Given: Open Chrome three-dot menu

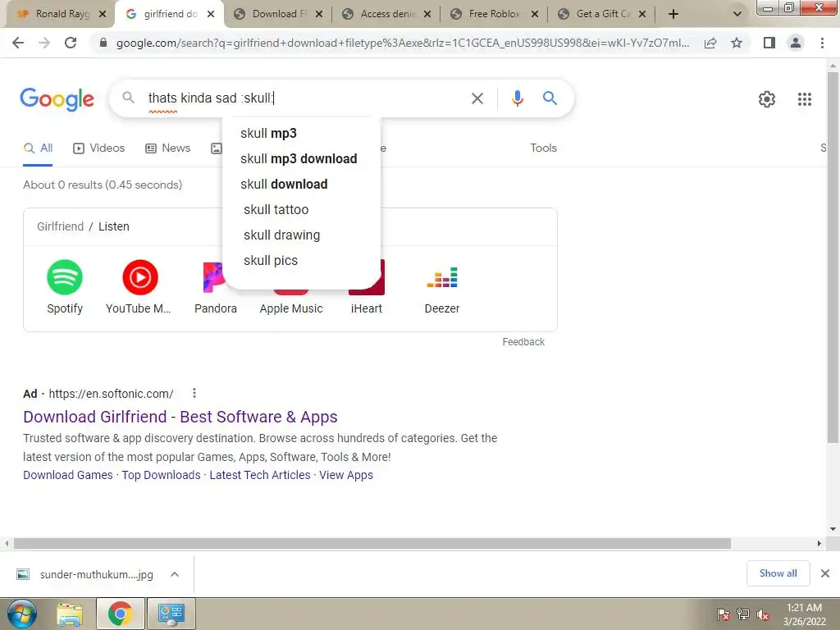Looking at the screenshot, I should tap(822, 43).
